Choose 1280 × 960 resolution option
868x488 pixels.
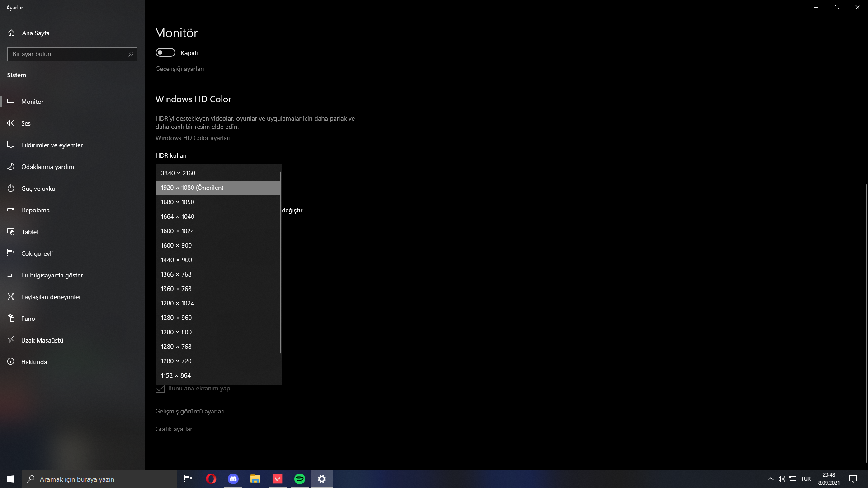click(x=218, y=318)
